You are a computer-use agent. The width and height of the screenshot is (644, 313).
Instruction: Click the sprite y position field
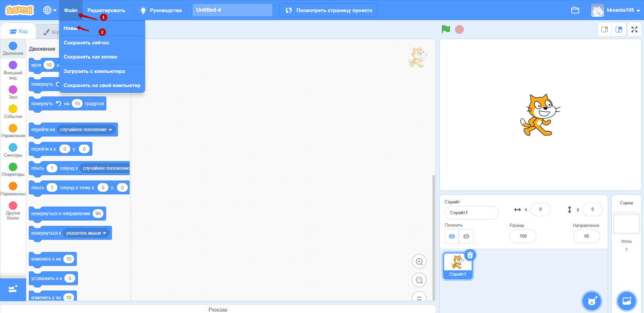pyautogui.click(x=592, y=209)
